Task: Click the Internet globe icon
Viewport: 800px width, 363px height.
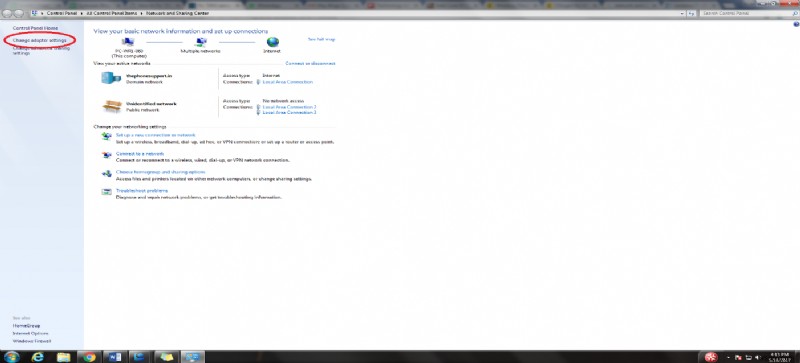Action: pos(273,42)
